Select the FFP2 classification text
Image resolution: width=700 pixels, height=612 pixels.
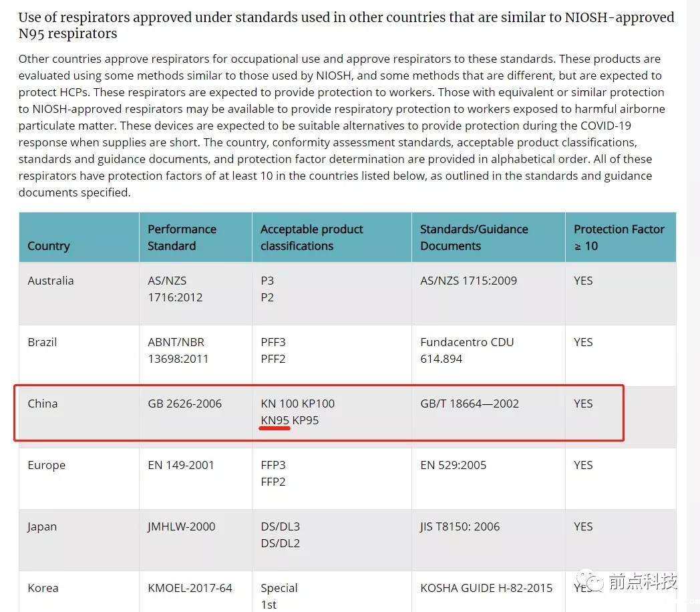coord(273,482)
